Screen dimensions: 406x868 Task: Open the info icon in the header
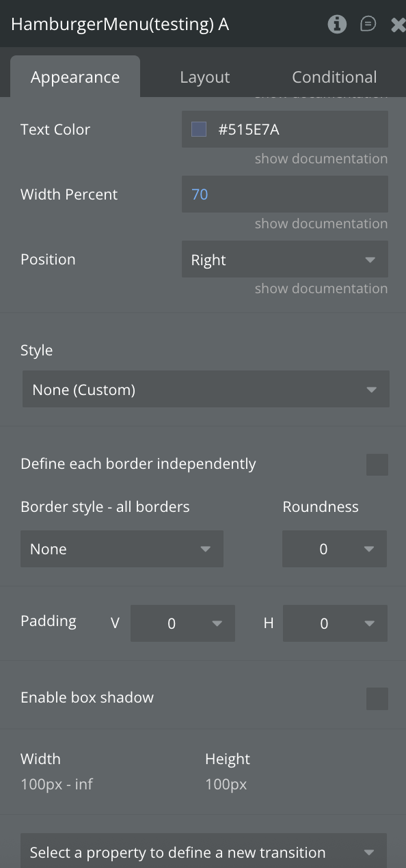click(337, 25)
